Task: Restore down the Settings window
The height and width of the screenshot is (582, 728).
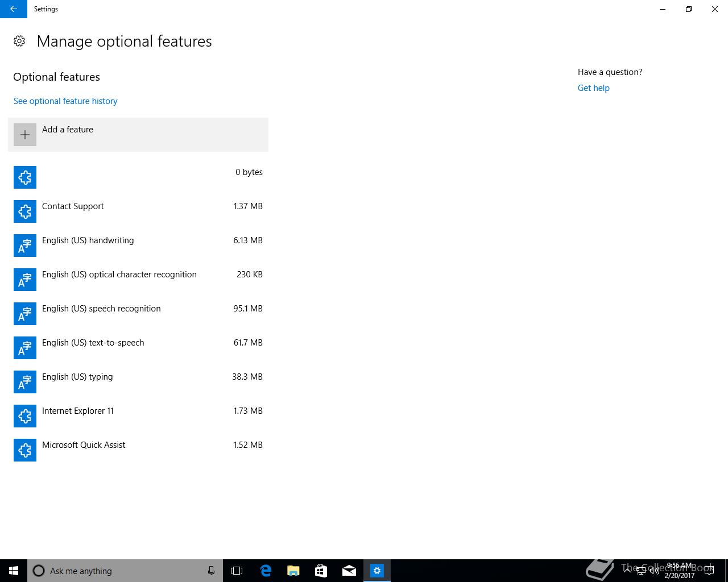Action: click(689, 9)
